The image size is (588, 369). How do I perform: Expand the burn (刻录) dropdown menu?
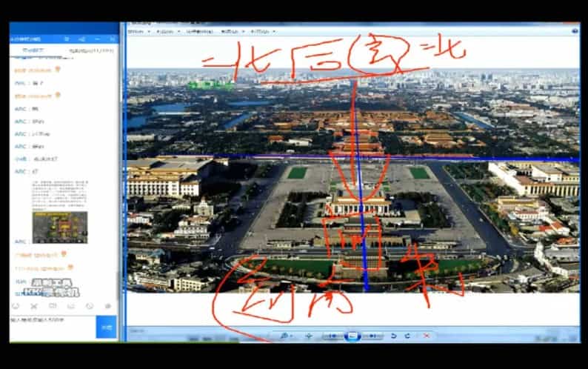(231, 32)
